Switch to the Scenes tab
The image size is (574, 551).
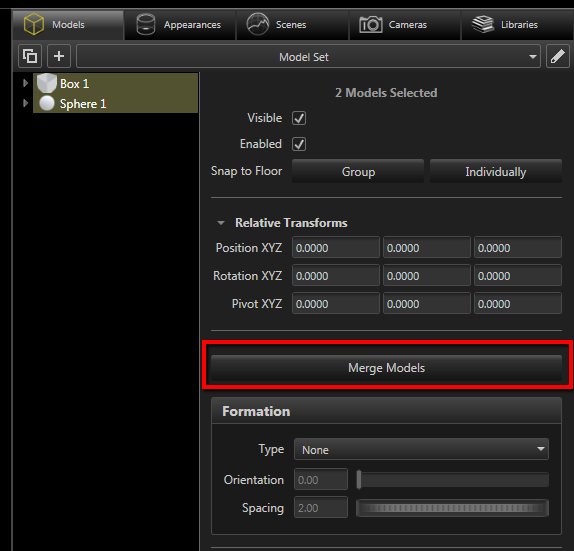pos(292,25)
